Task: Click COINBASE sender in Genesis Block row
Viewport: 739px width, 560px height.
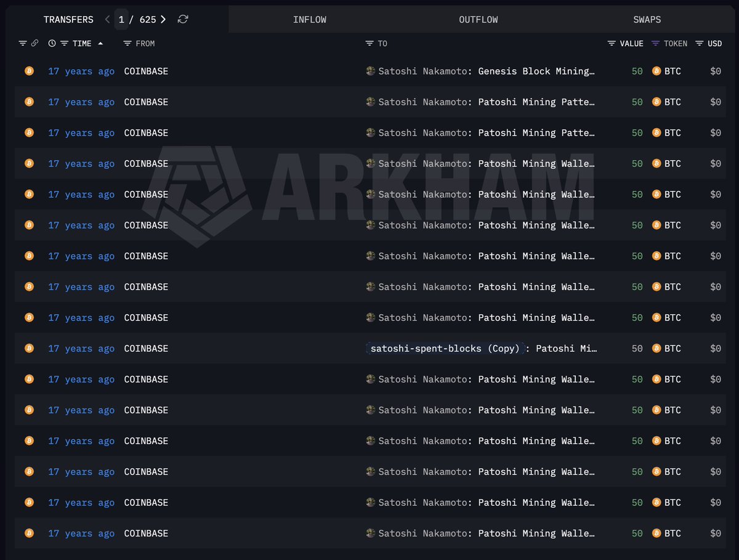Action: coord(146,71)
